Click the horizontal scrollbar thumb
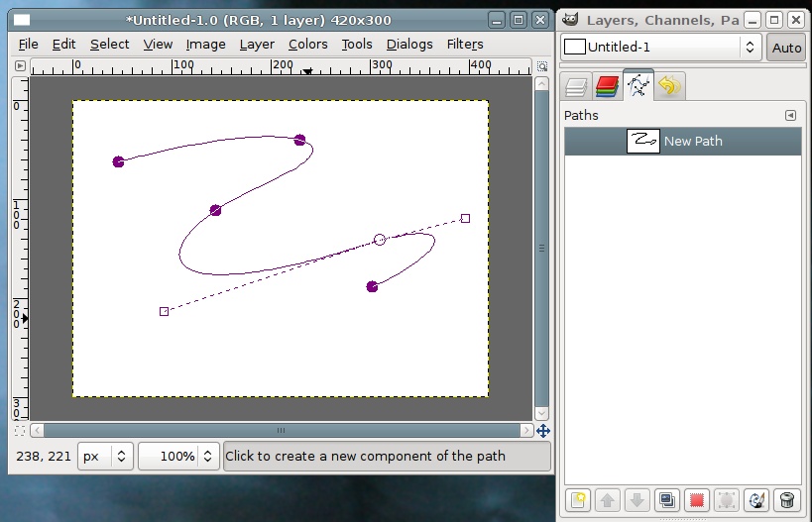 [282, 431]
